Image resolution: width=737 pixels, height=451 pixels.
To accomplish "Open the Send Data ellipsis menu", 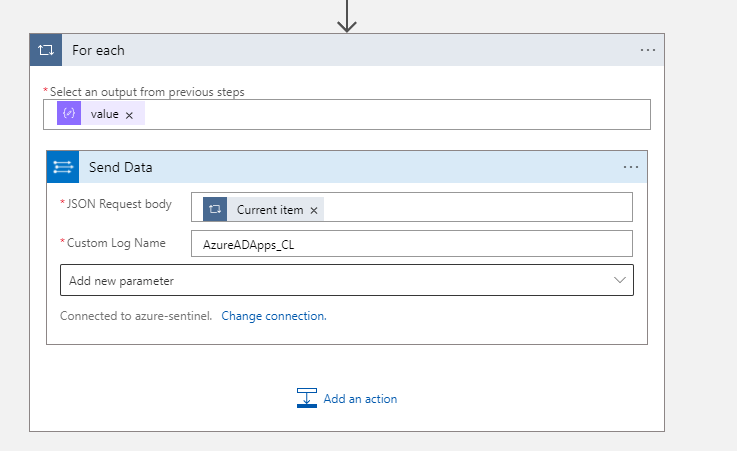I will coord(630,167).
